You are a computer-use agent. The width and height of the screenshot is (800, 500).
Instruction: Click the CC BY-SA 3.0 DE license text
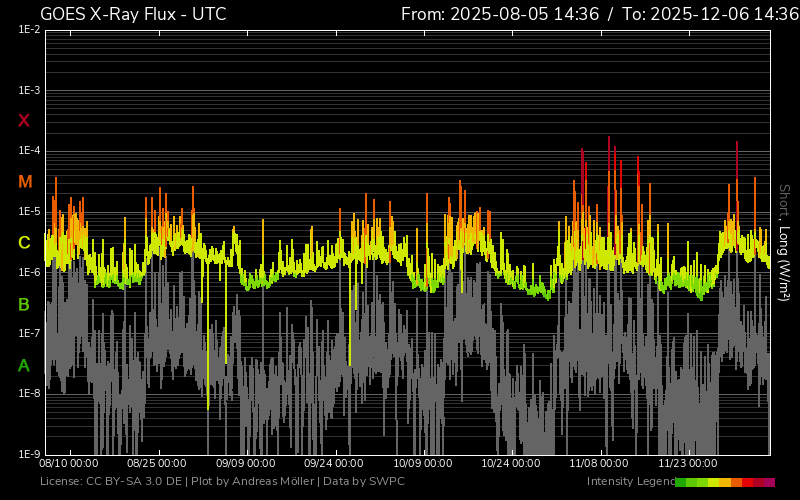(x=132, y=482)
